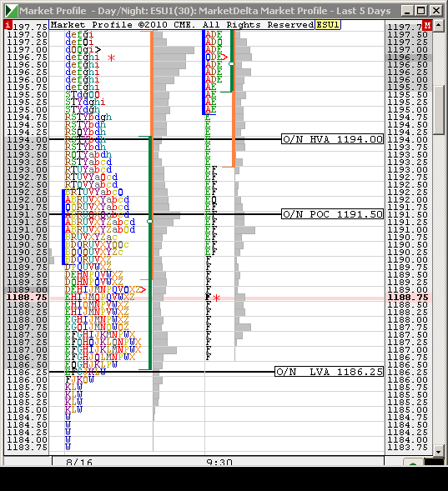Click the red "i" info icon
This screenshot has width=448, height=491.
coord(8,24)
